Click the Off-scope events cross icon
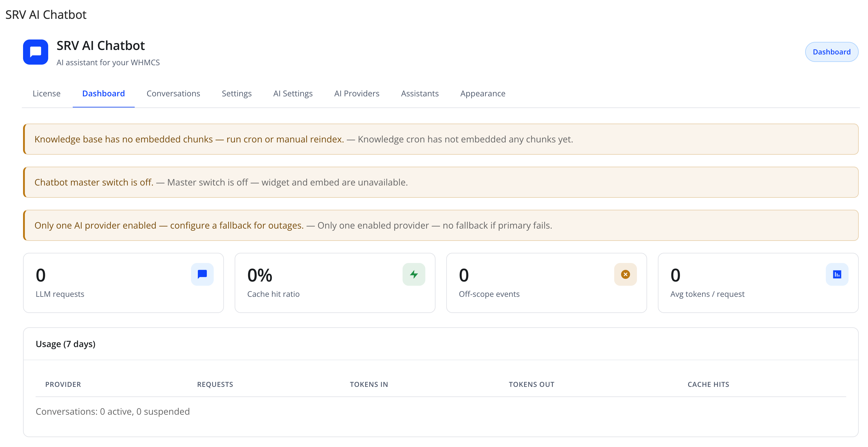Screen dimensions: 868x447 tap(625, 274)
